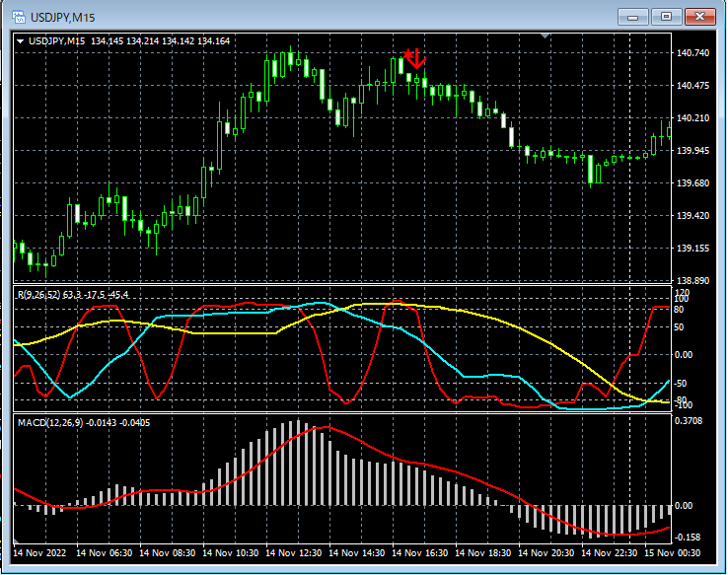Maximize the USDJPY,M15 chart window

point(666,17)
